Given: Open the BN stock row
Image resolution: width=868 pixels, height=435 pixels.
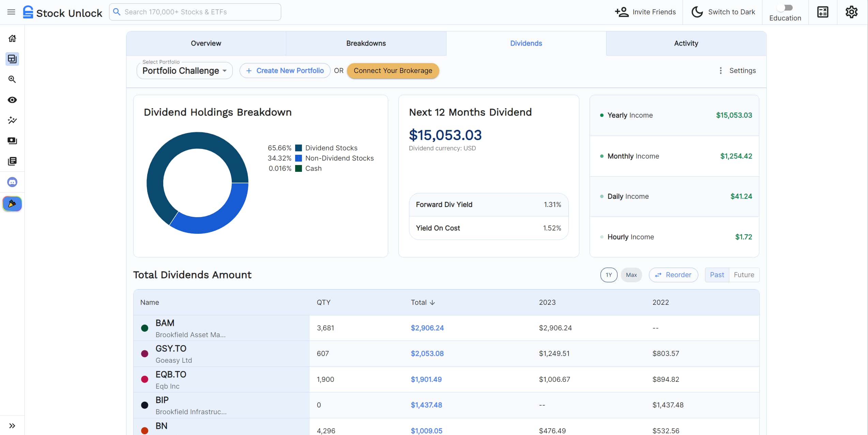Looking at the screenshot, I should 446,427.
